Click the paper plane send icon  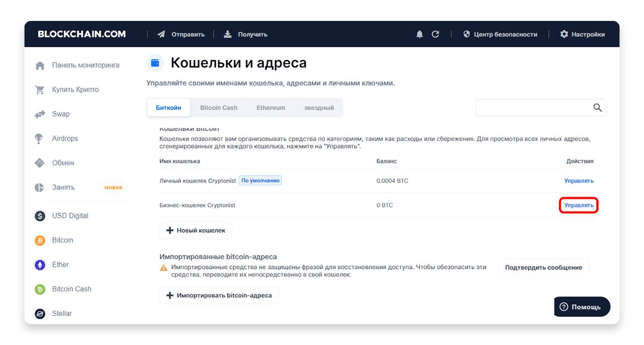[x=162, y=34]
